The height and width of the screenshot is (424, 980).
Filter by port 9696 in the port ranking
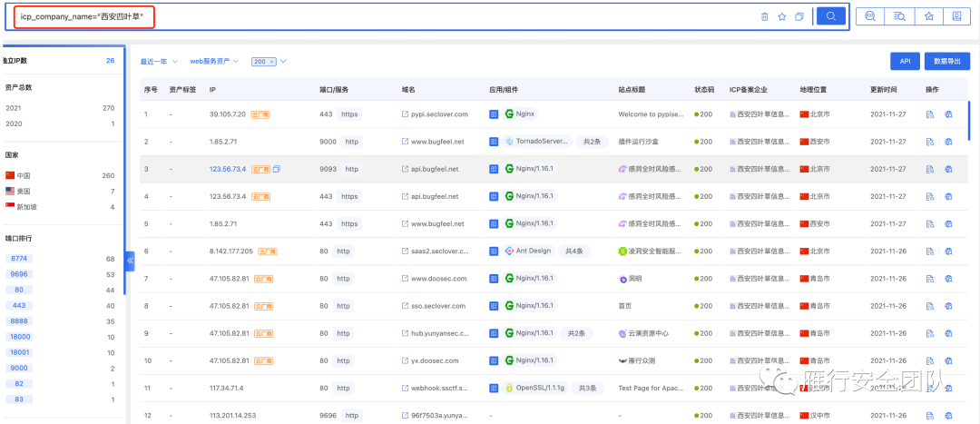click(x=19, y=274)
